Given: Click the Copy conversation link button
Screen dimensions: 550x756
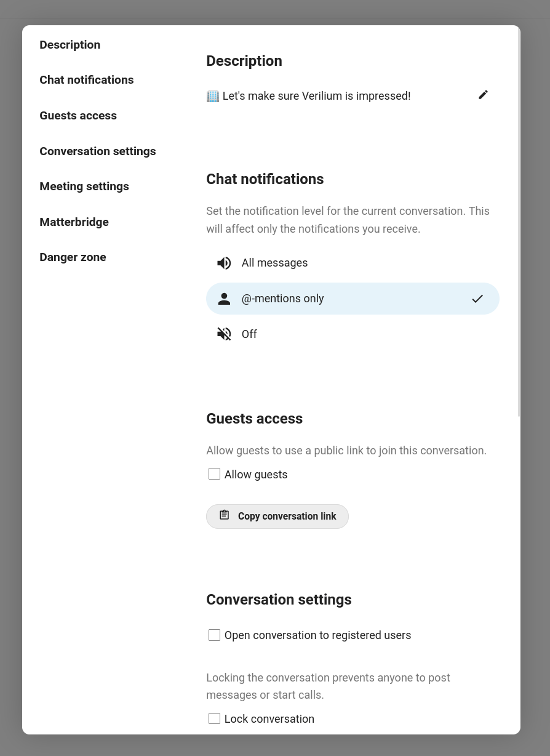Looking at the screenshot, I should (x=277, y=517).
